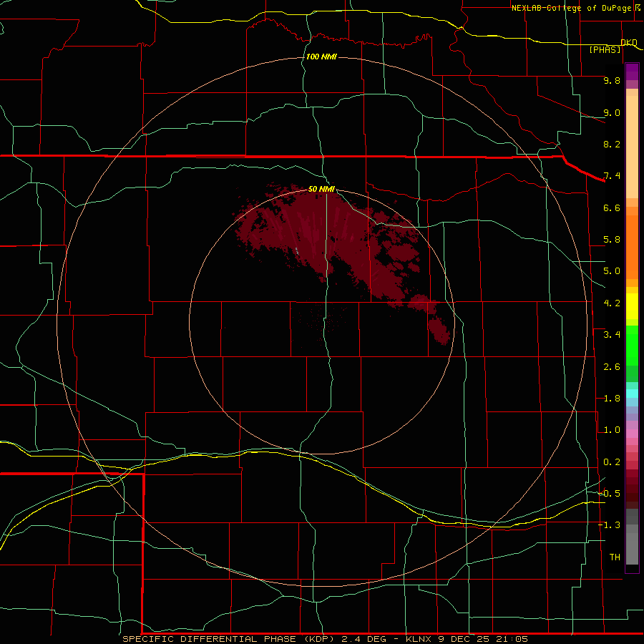Click the 9.8 value on the color scale
This screenshot has height=644, width=644.
point(612,80)
